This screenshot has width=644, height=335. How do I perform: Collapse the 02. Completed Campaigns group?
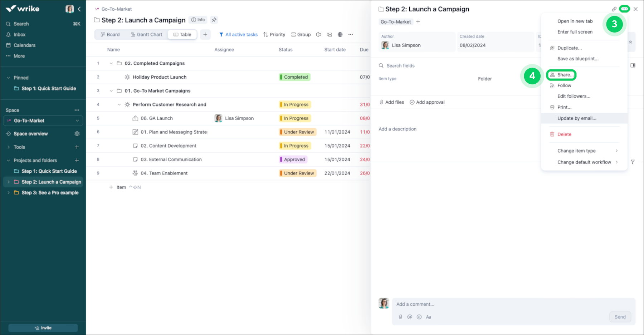[111, 63]
